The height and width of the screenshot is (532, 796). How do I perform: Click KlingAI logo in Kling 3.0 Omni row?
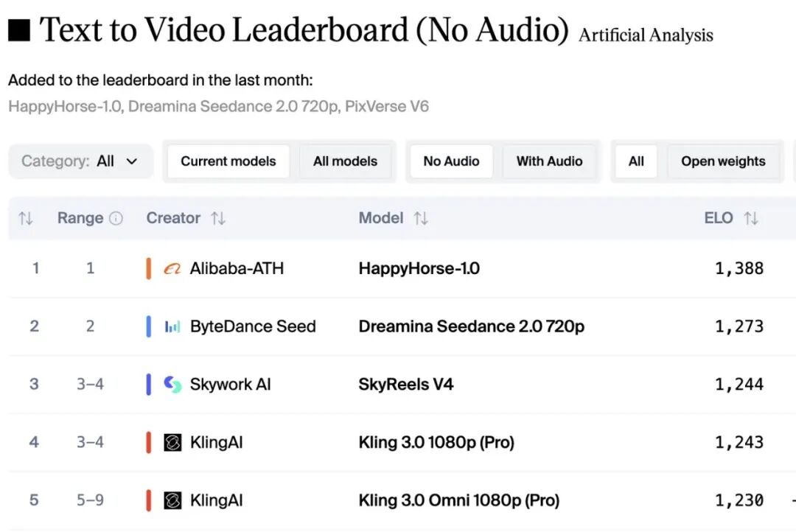172,500
